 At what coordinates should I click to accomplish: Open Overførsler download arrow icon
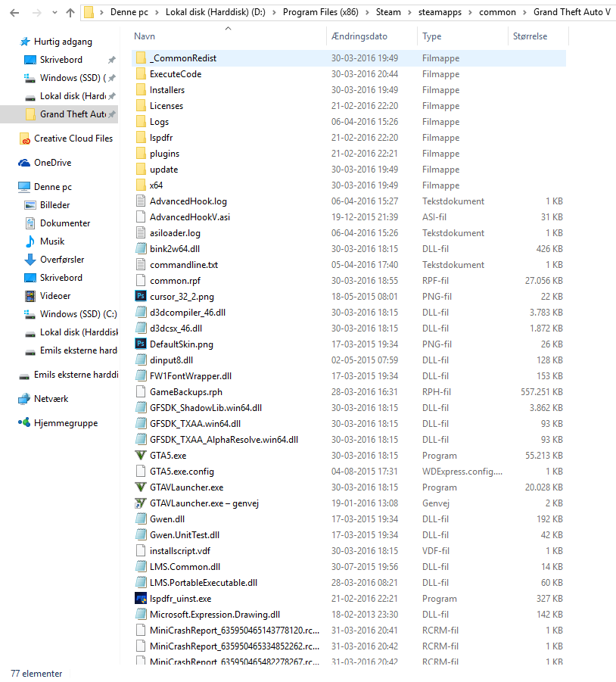tap(30, 260)
